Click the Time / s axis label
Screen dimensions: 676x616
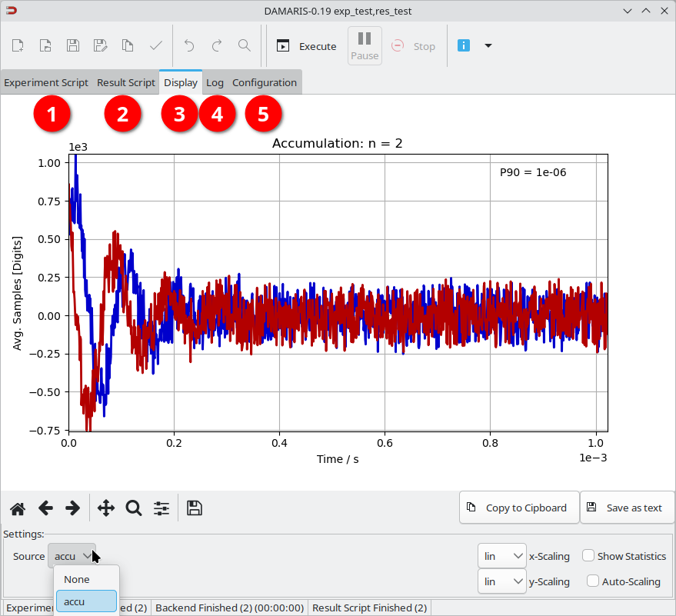point(338,459)
